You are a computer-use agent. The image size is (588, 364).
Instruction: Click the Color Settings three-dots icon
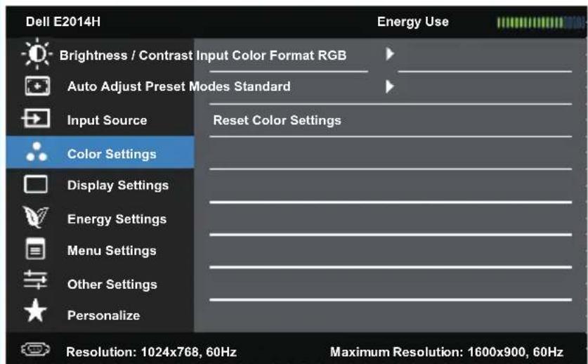click(37, 152)
